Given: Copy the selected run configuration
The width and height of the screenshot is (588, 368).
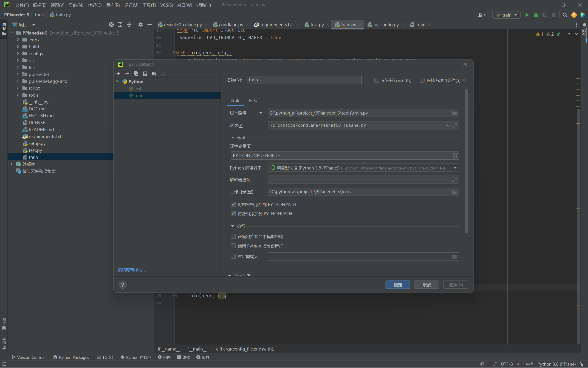Looking at the screenshot, I should tap(136, 74).
